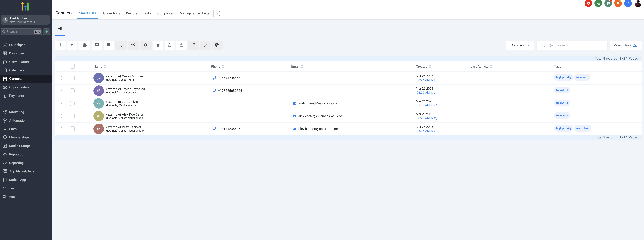This screenshot has height=240, width=644.
Task: Click into the Quick search field
Action: (575, 45)
